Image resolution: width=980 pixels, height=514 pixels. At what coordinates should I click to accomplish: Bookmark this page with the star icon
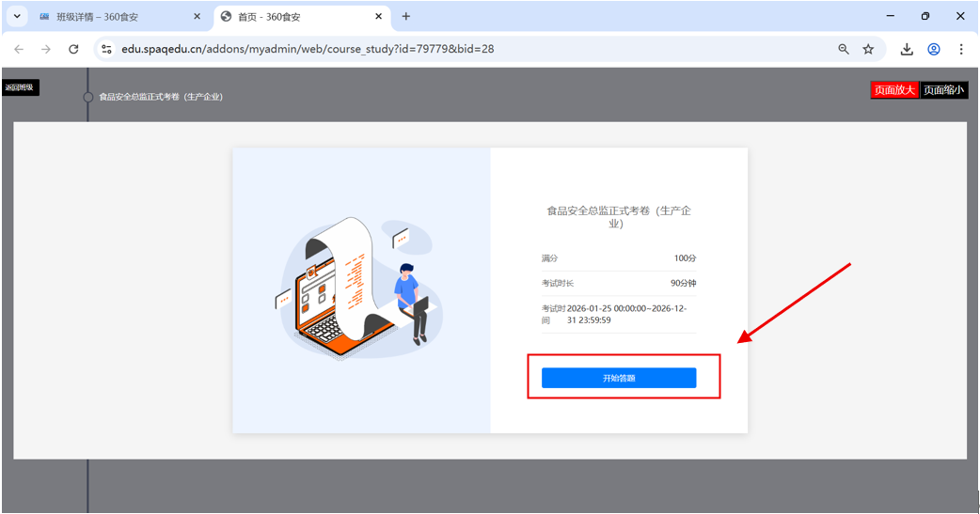(868, 49)
